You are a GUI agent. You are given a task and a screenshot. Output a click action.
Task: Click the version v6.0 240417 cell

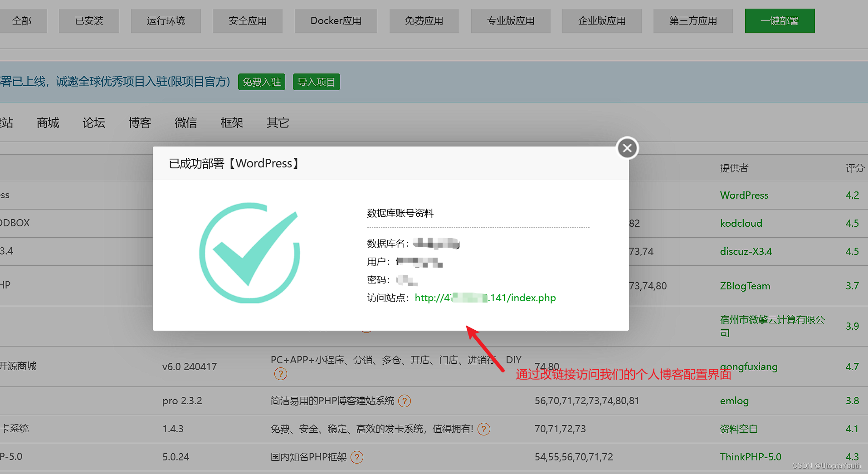pyautogui.click(x=190, y=366)
